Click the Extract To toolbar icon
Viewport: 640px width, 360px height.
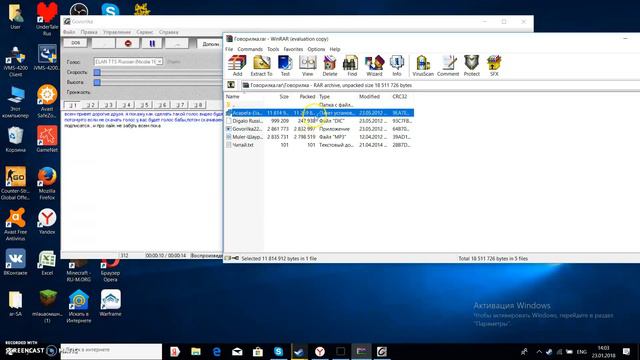(261, 66)
